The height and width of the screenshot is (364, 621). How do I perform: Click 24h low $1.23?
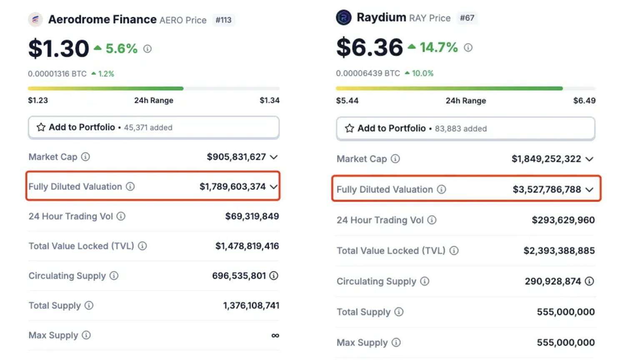pos(38,100)
